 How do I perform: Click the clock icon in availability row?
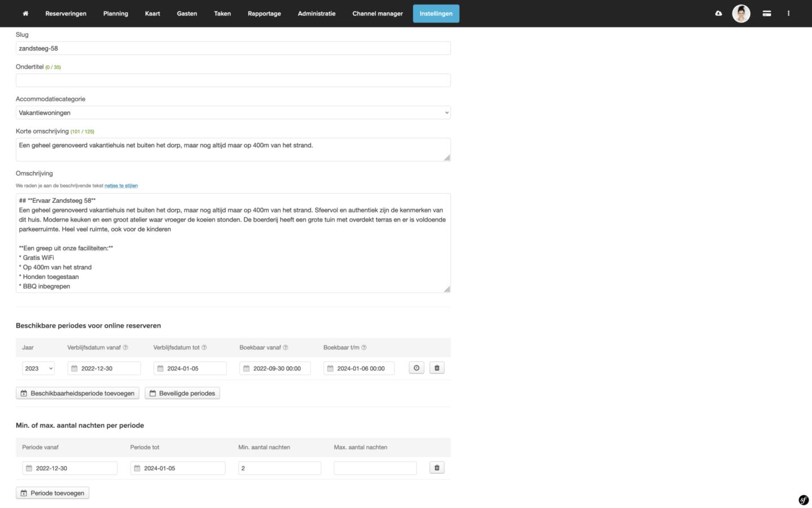416,368
